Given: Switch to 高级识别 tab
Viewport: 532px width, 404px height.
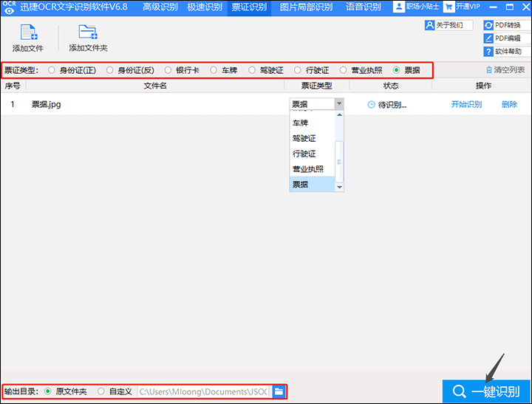Looking at the screenshot, I should click(x=160, y=7).
